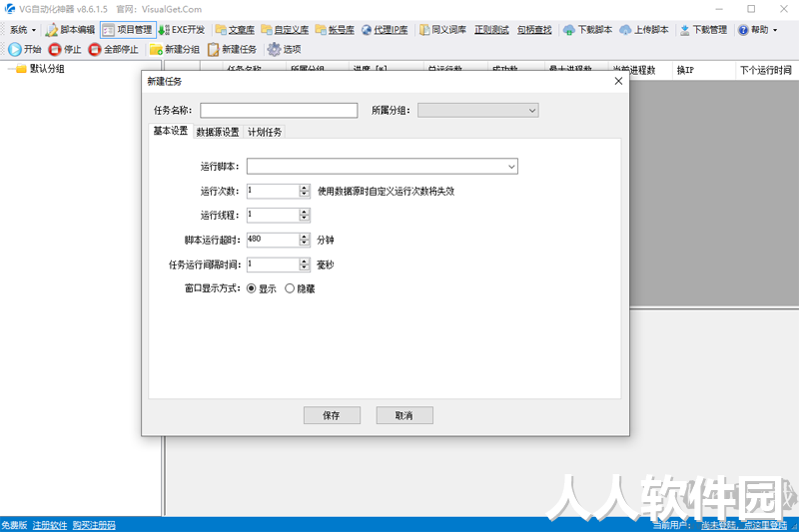Open the 系统 menu
799x532 pixels.
coord(22,30)
